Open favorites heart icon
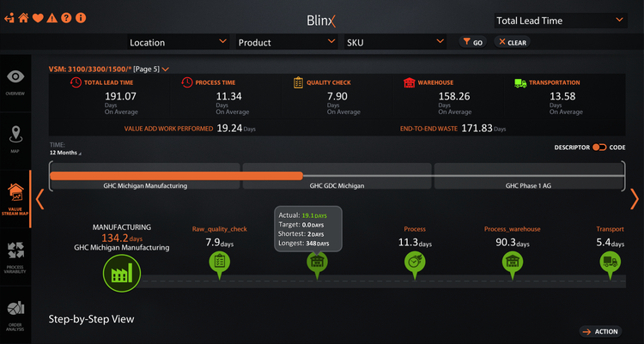This screenshot has width=644, height=344. pyautogui.click(x=38, y=18)
